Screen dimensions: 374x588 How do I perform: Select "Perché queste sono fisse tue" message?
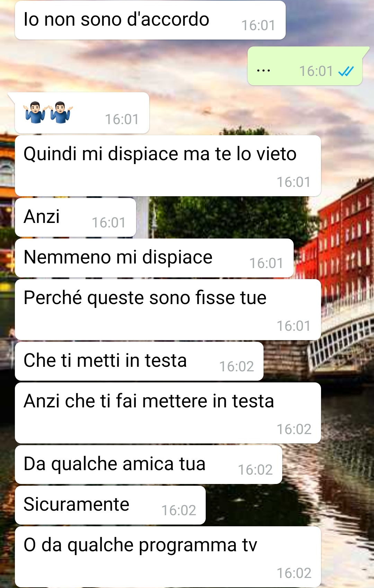168,310
